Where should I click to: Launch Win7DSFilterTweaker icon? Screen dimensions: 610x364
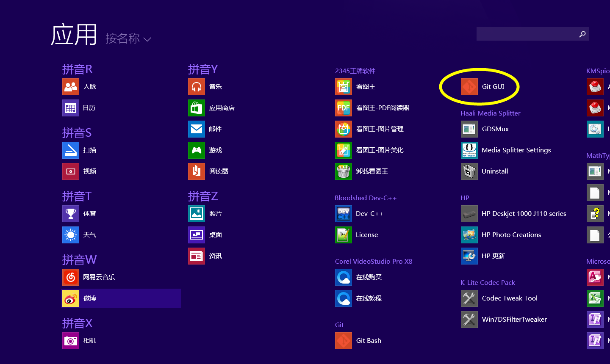[x=469, y=320]
